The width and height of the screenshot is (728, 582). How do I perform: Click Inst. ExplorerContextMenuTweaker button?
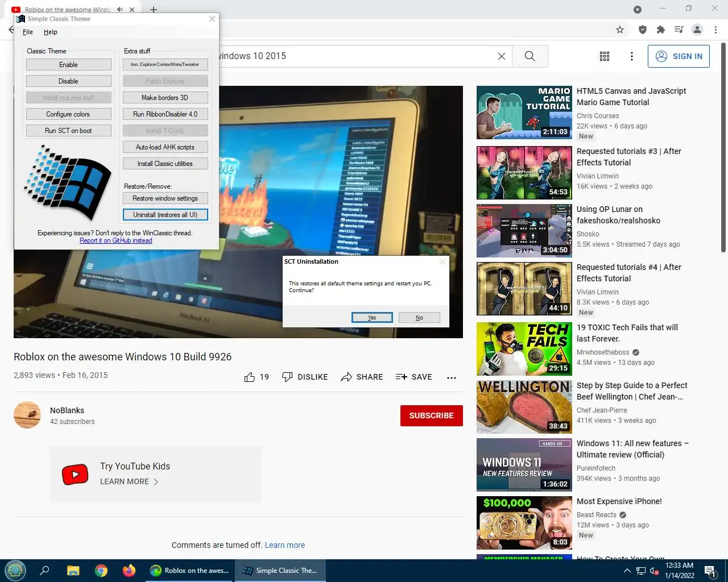click(x=165, y=65)
